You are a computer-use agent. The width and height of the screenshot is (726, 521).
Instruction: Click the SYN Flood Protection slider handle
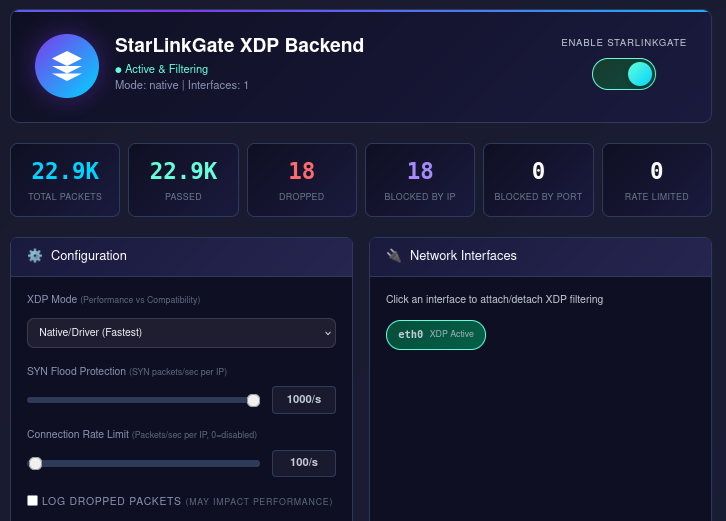253,400
